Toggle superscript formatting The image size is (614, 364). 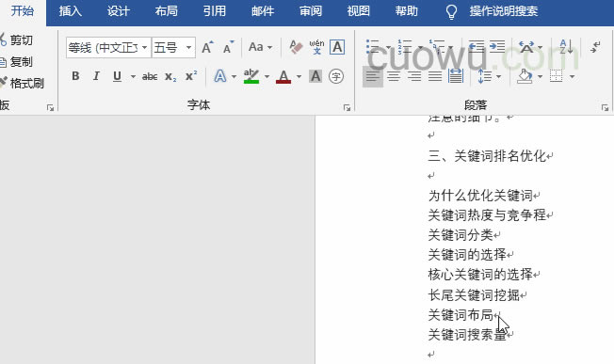[x=191, y=76]
